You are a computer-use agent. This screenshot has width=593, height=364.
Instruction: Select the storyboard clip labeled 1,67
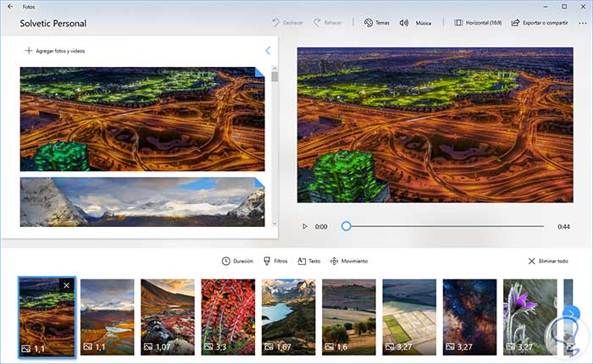point(289,317)
